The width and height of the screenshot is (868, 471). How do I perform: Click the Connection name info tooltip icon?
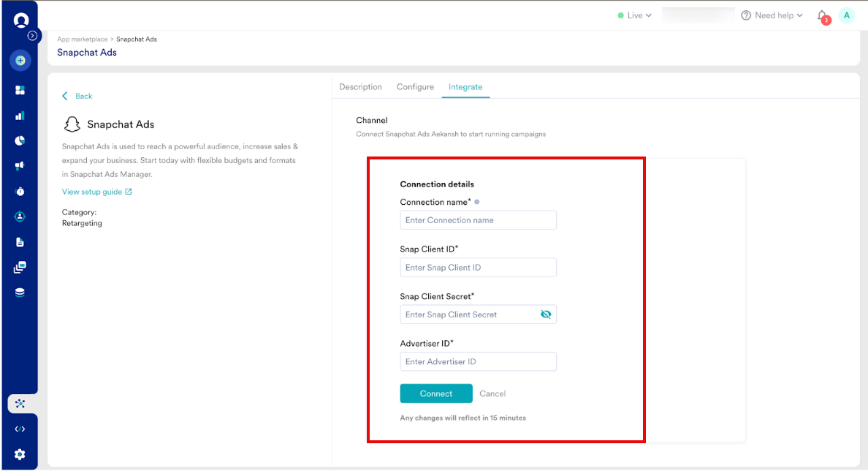click(476, 200)
